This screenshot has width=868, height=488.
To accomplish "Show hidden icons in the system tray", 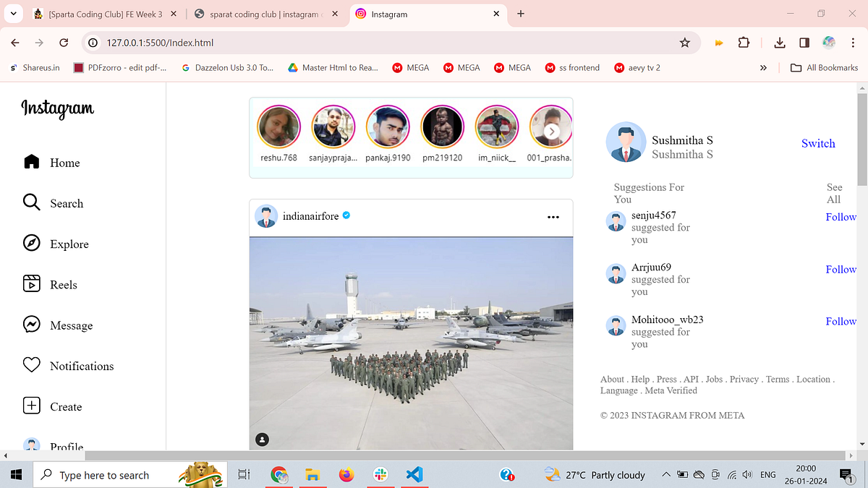I will [665, 475].
